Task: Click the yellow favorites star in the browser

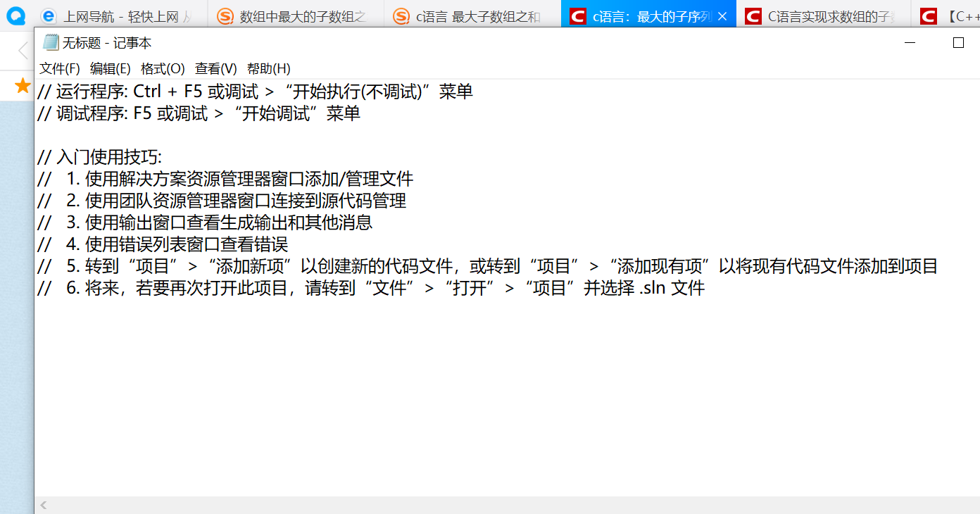Action: click(x=23, y=86)
